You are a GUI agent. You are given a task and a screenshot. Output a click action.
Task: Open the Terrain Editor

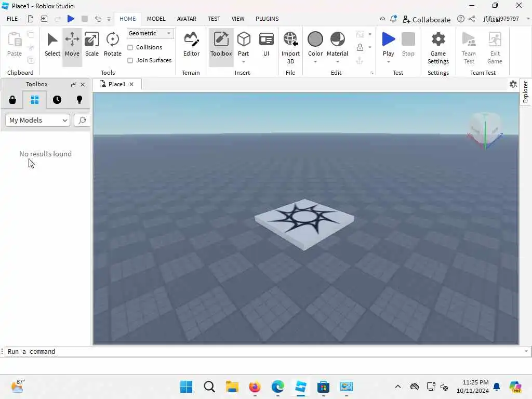coord(191,45)
